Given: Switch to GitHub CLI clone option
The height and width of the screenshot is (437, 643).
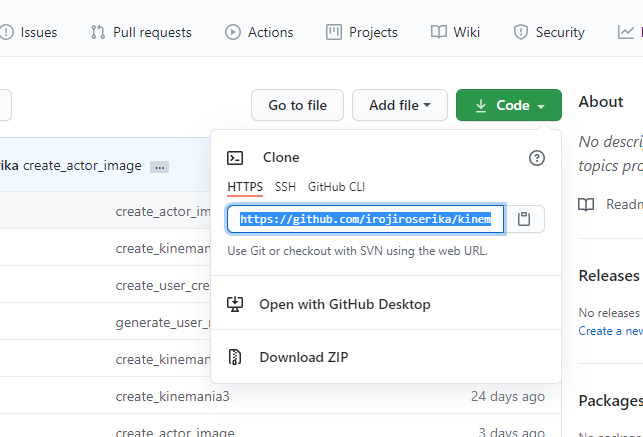Looking at the screenshot, I should [336, 187].
